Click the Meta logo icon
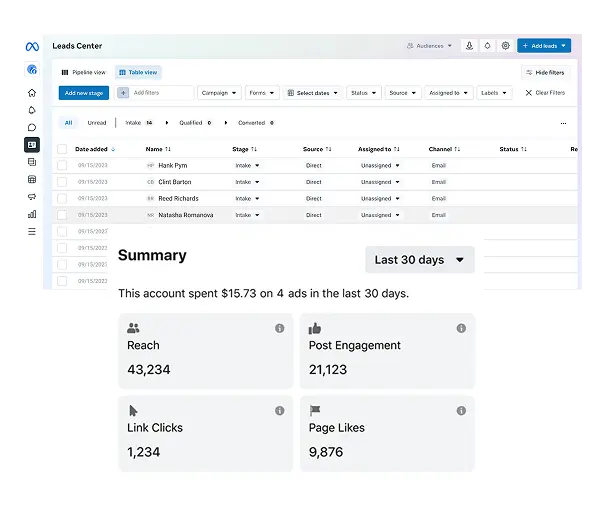600x509 pixels. click(32, 47)
